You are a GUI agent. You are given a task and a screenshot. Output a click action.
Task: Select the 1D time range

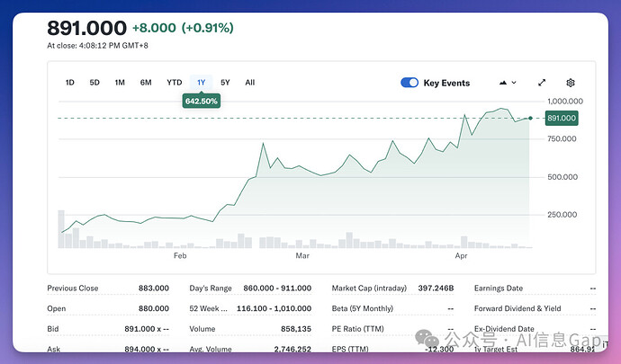(70, 83)
